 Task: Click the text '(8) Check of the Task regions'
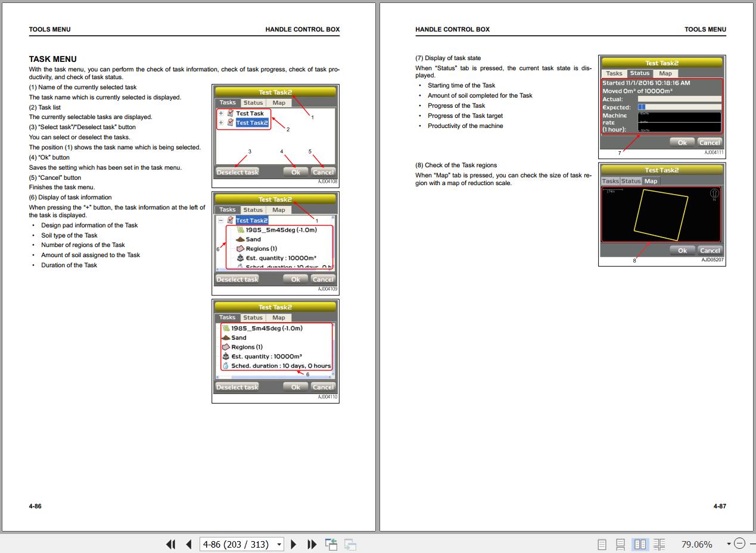click(456, 165)
